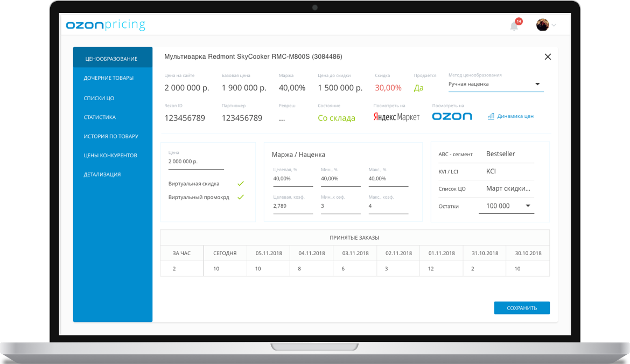
Task: View the product on Яндекс Маркет
Action: [396, 116]
